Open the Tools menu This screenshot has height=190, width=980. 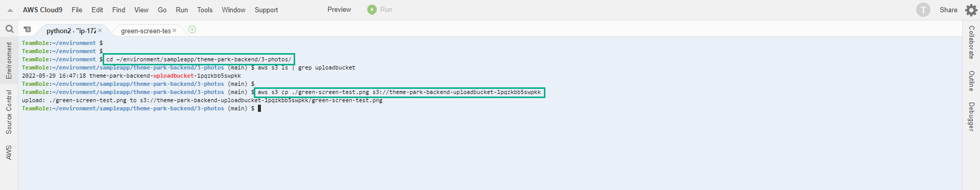point(205,10)
